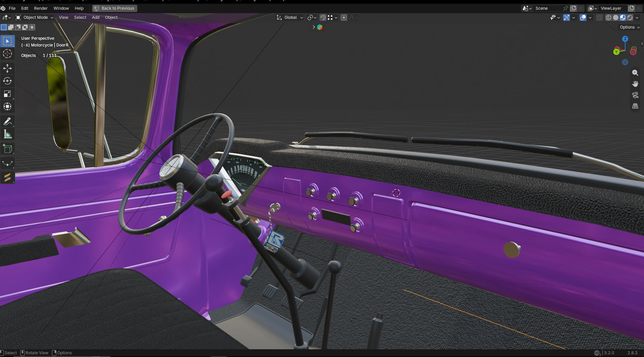Open the viewport Add menu

pos(96,18)
